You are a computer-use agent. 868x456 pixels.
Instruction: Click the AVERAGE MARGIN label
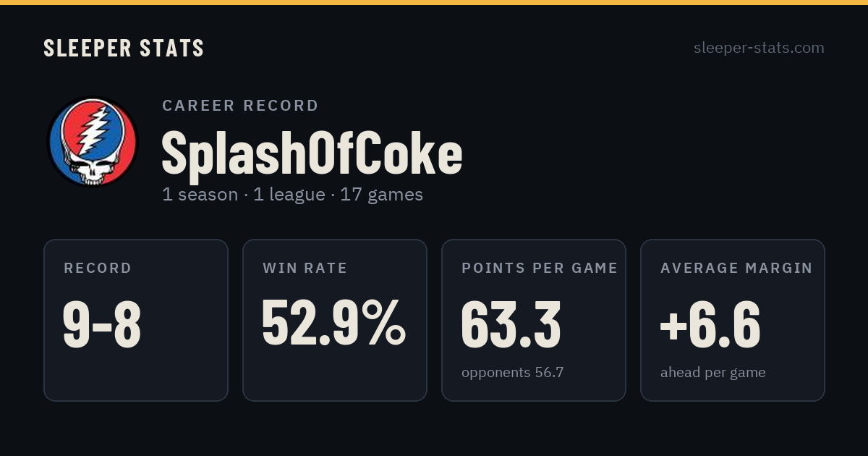pyautogui.click(x=736, y=269)
